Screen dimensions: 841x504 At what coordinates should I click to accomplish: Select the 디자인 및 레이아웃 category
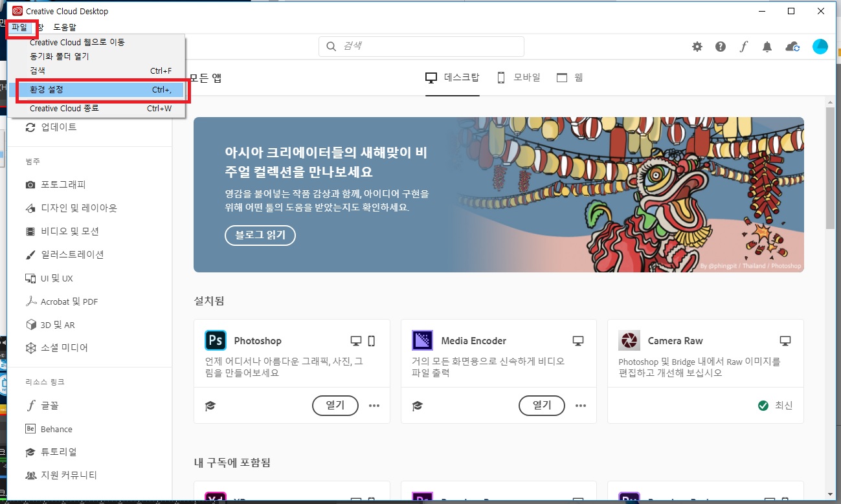tap(71, 208)
